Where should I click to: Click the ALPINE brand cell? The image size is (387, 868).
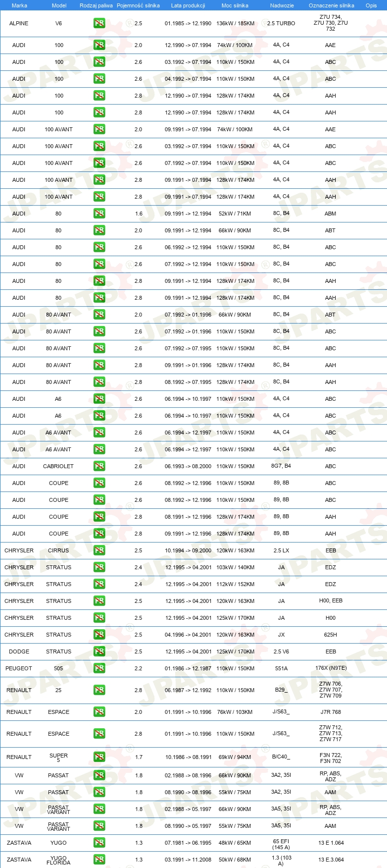click(19, 23)
